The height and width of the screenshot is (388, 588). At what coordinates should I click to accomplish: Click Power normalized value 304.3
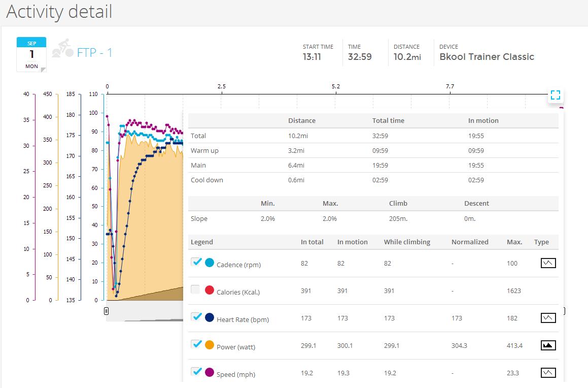click(459, 346)
